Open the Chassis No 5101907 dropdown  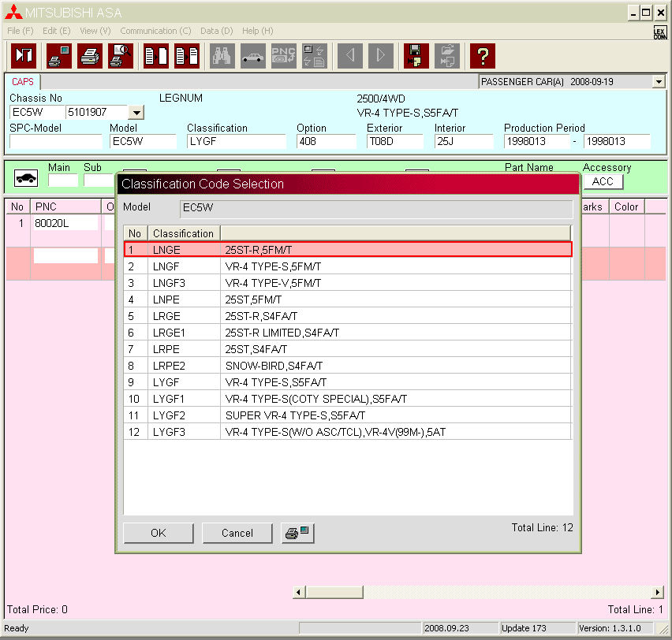point(135,113)
